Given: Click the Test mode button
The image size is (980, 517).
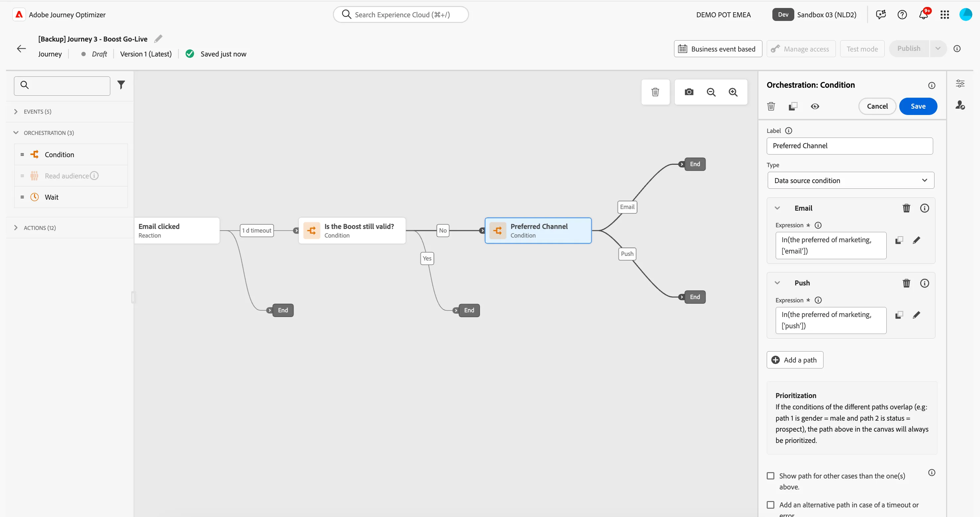Looking at the screenshot, I should 862,49.
